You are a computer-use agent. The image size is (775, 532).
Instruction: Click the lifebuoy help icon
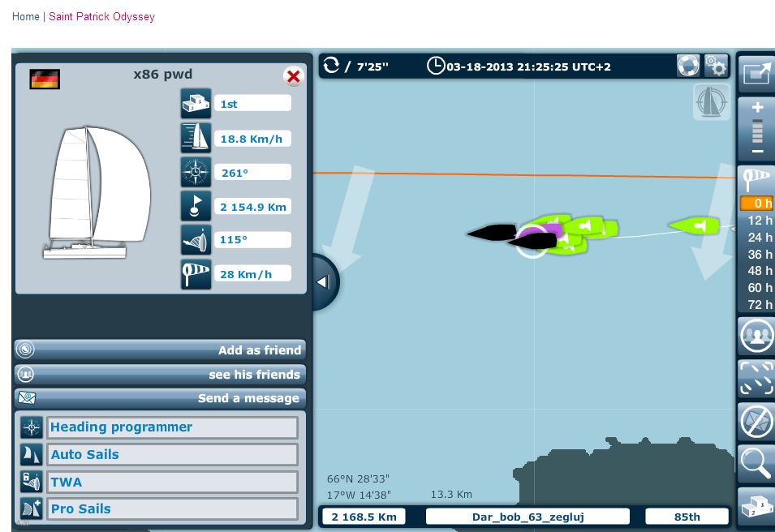point(688,66)
